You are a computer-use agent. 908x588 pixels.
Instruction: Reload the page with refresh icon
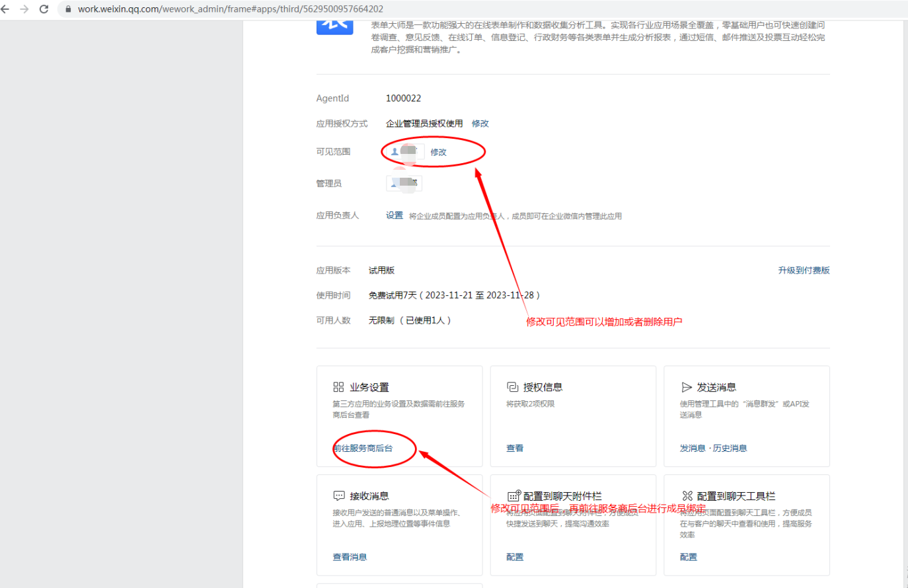pyautogui.click(x=44, y=9)
